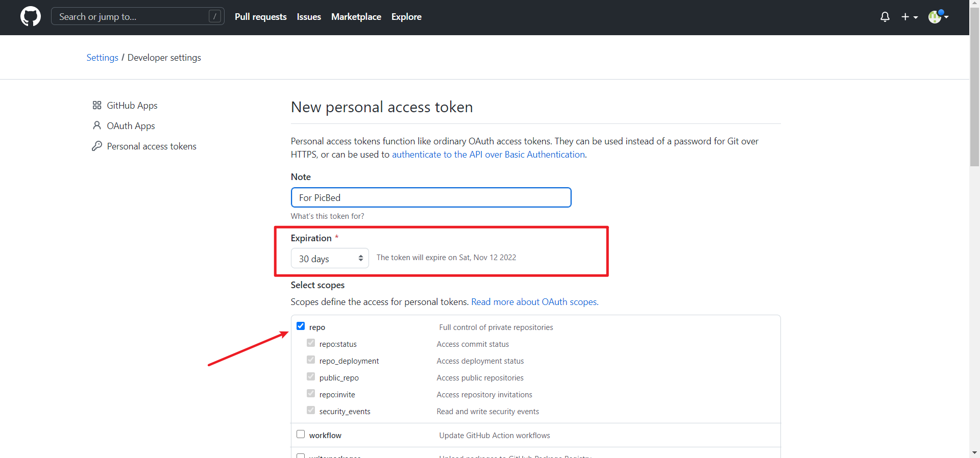The height and width of the screenshot is (458, 980).
Task: Click the Access public repositories description
Action: click(480, 378)
